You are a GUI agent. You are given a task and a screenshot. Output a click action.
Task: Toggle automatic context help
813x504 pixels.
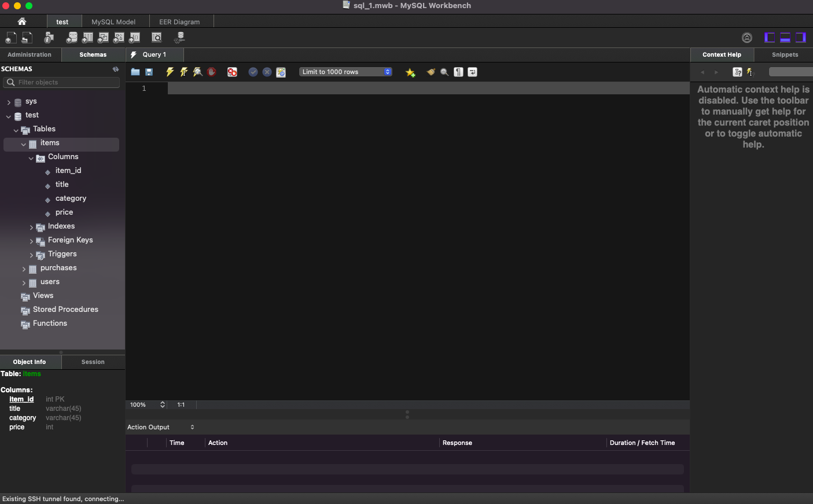(x=750, y=72)
